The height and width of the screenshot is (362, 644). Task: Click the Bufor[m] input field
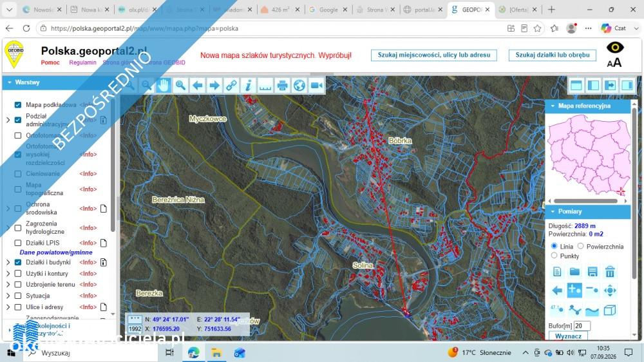click(582, 326)
